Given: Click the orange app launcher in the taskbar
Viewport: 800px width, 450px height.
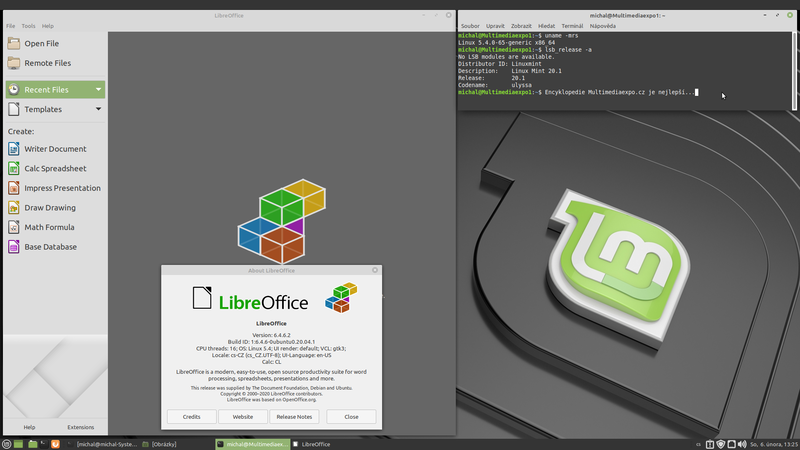Looking at the screenshot, I should click(x=55, y=444).
